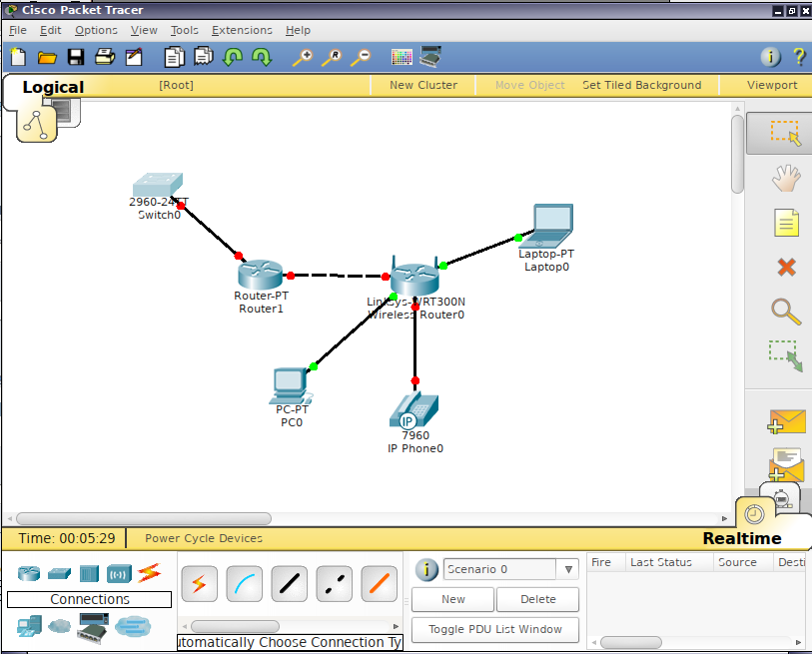Viewport: 812px width, 654px height.
Task: Open the Routers device category
Action: 28,573
